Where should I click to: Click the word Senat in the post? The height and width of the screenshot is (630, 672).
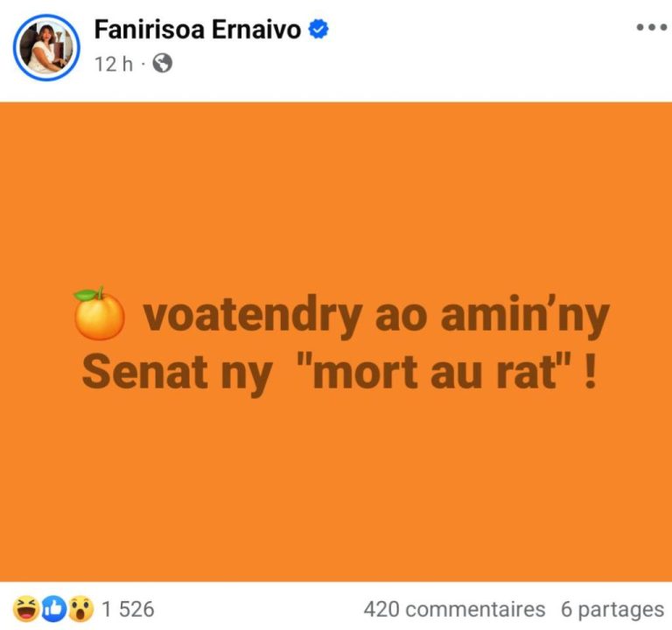point(145,371)
